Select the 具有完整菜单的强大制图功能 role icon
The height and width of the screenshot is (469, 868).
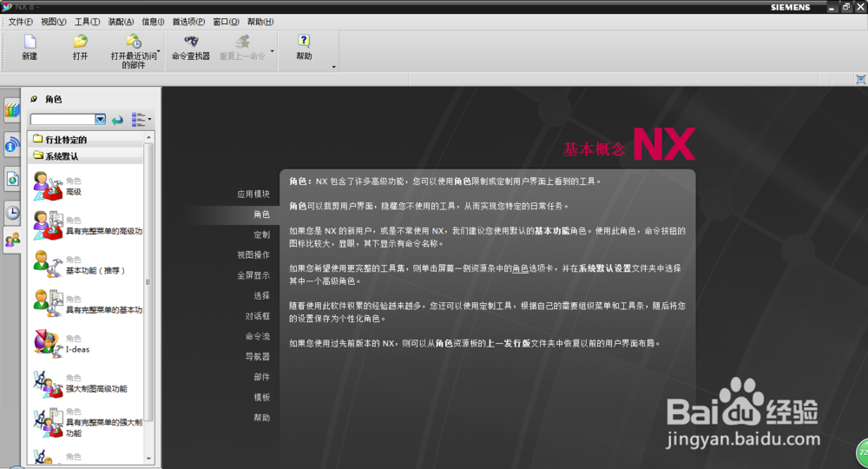[48, 422]
